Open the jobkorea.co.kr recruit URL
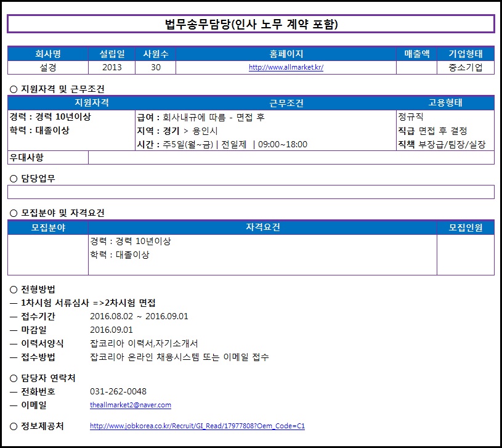Image resolution: width=502 pixels, height=448 pixels. (x=197, y=426)
